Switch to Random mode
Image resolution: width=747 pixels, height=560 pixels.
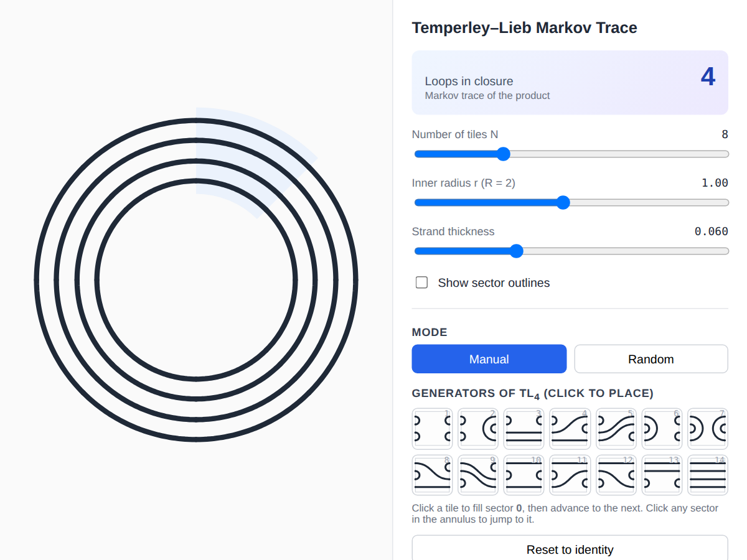tap(651, 359)
